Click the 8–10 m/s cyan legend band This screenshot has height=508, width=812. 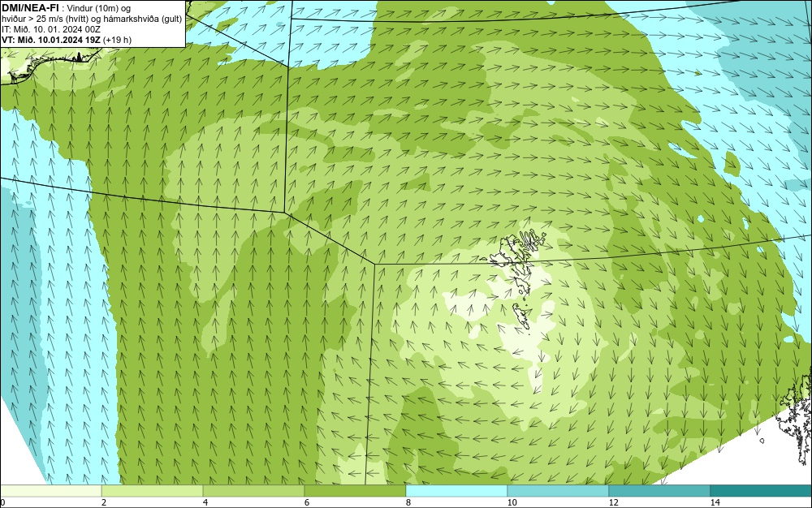coord(456,491)
